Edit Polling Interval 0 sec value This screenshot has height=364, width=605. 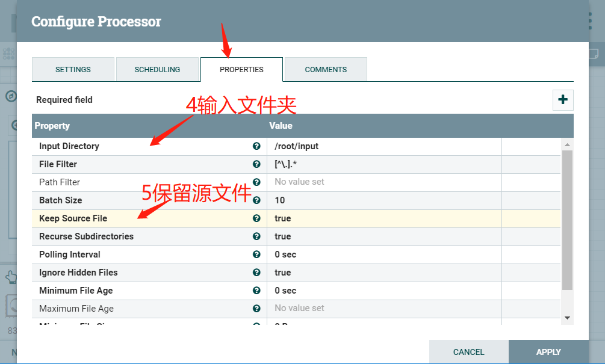[384, 254]
